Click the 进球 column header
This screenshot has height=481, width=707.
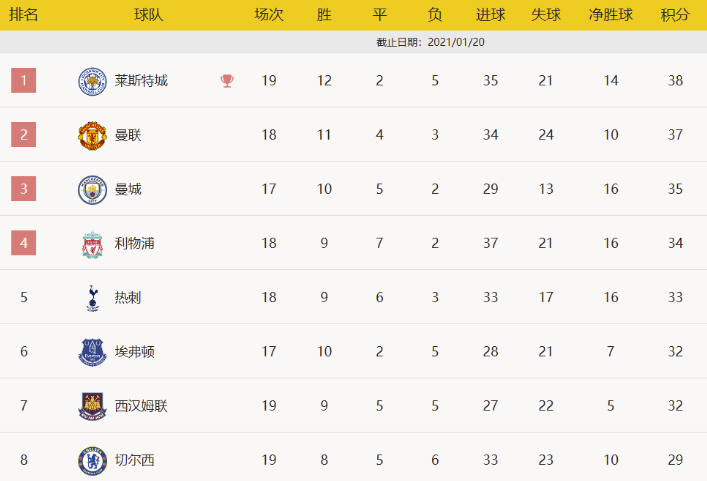(x=490, y=15)
